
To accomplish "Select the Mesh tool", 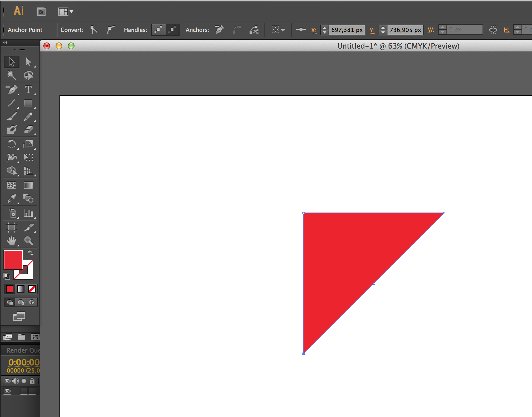I will (x=12, y=185).
